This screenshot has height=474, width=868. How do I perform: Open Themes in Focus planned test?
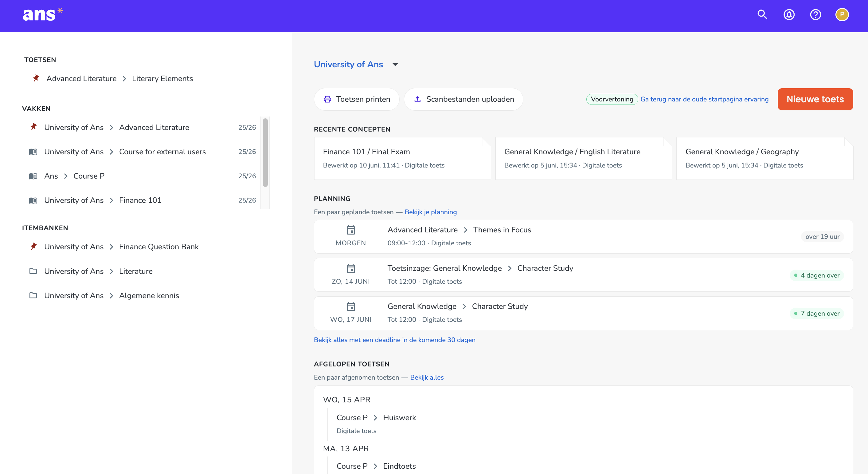coord(583,236)
